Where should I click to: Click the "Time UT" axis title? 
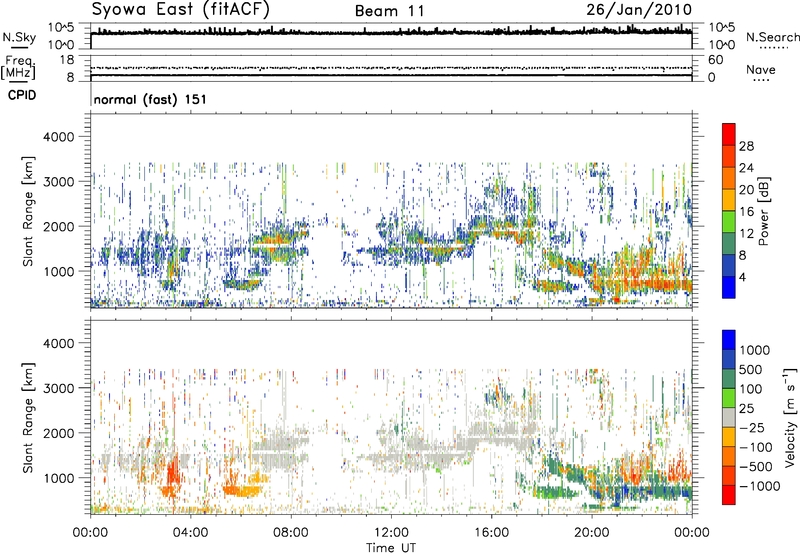pos(391,548)
